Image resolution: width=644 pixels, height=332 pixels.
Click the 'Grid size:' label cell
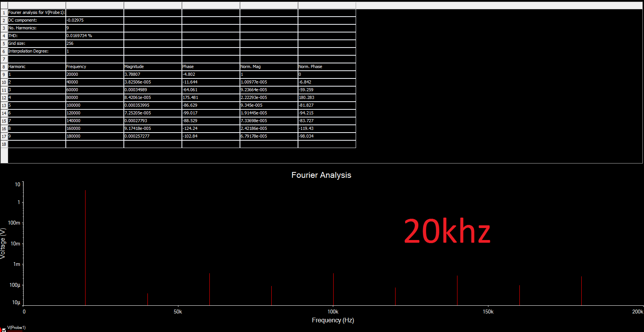coord(37,44)
